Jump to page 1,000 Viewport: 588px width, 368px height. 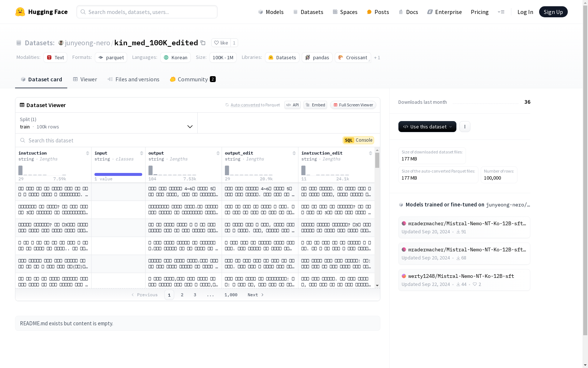231,295
